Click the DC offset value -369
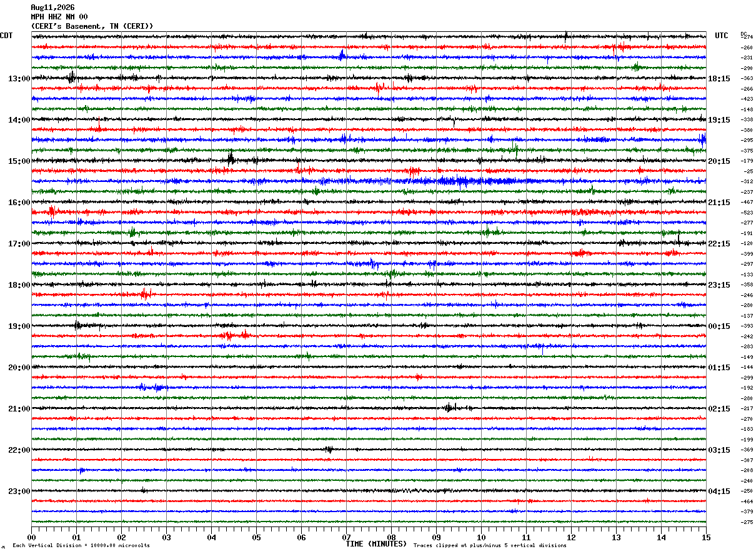The image size is (756, 554). (x=747, y=450)
